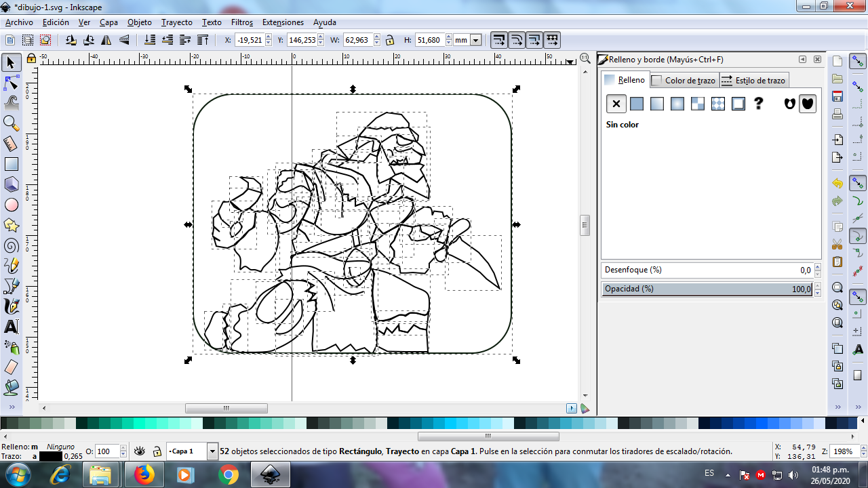Select the Text tool
The image size is (868, 488).
pyautogui.click(x=11, y=327)
